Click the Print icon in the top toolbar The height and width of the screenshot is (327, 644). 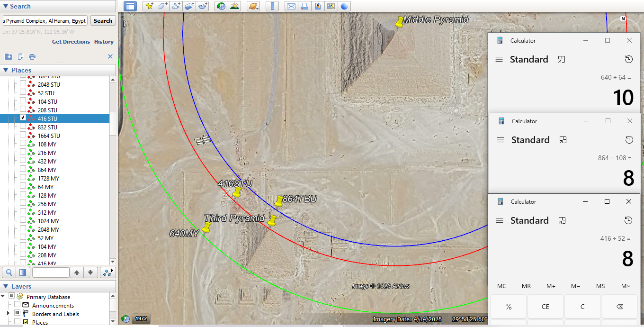point(304,6)
